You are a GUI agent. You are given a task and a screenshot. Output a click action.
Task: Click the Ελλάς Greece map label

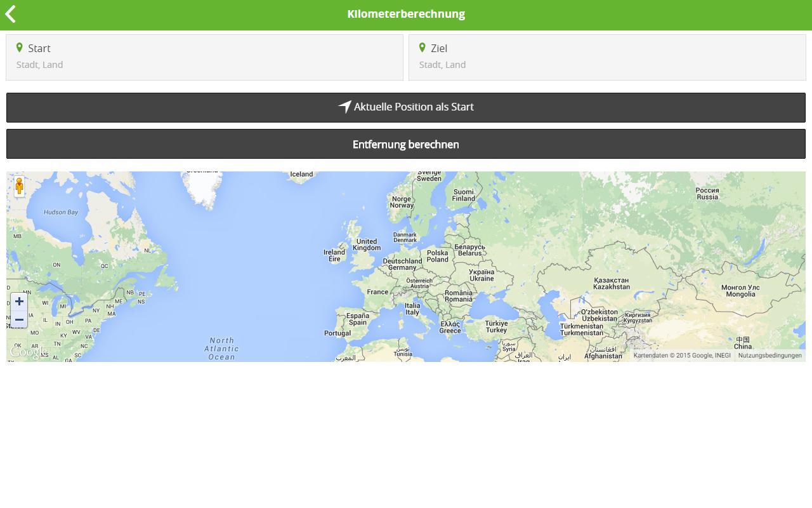tap(450, 327)
